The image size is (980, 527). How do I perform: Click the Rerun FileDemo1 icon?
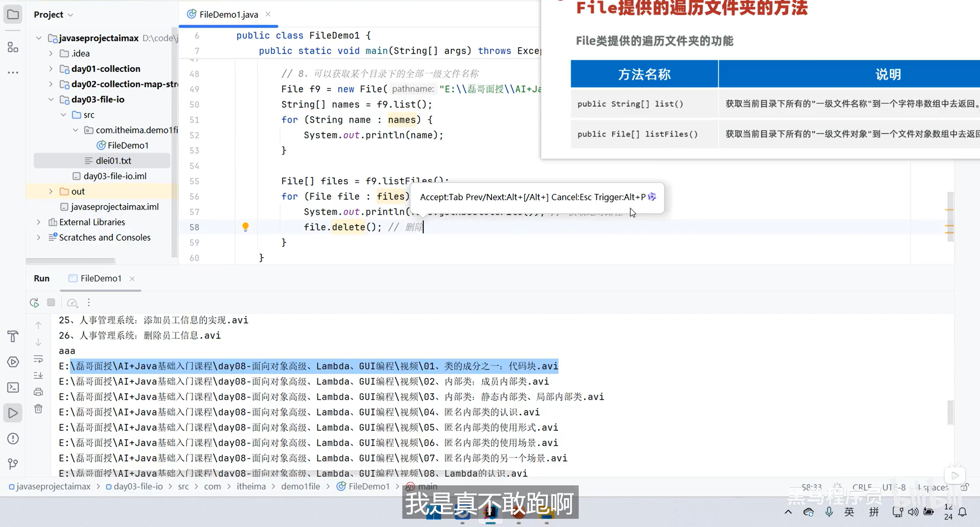(x=34, y=303)
